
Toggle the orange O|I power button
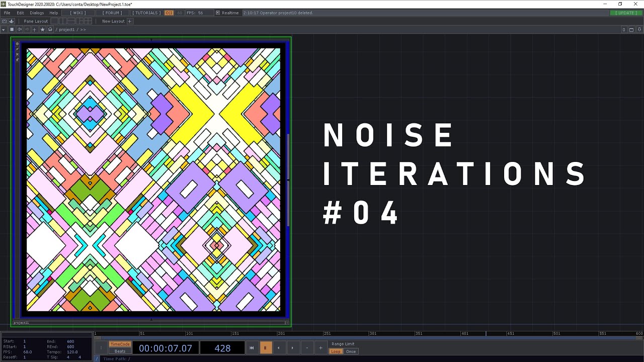click(169, 13)
